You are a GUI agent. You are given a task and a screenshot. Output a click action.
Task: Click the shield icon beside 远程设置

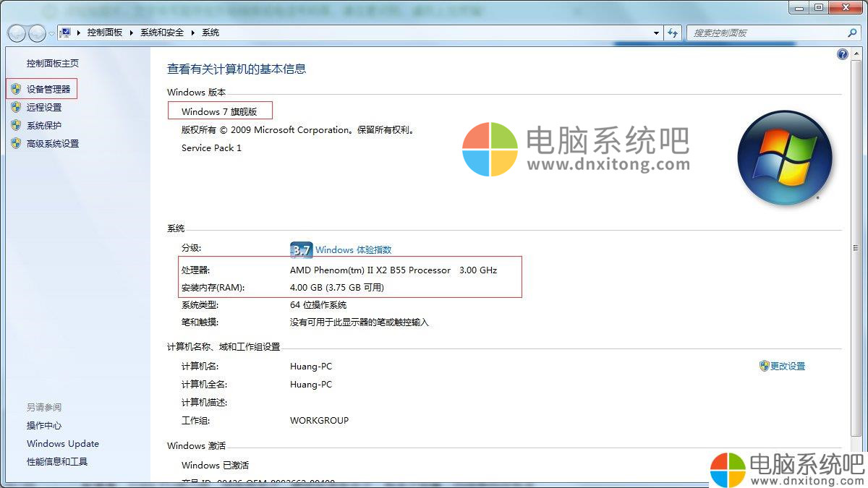click(16, 107)
